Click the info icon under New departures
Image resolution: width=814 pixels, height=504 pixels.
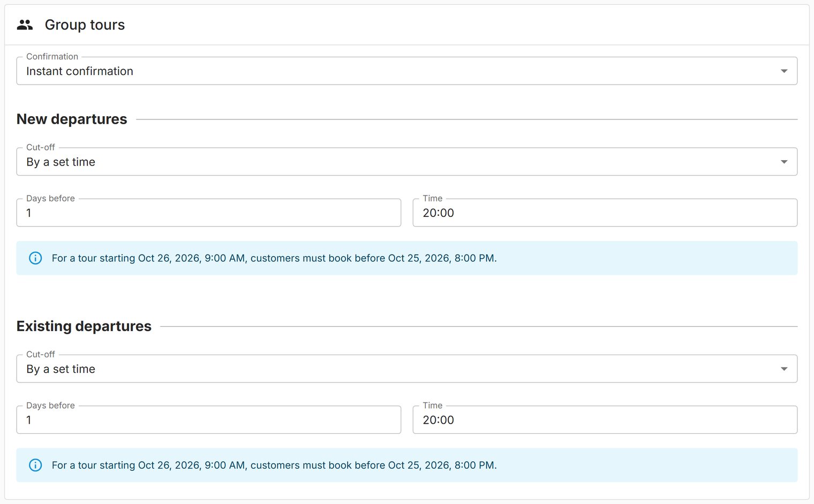tap(35, 258)
